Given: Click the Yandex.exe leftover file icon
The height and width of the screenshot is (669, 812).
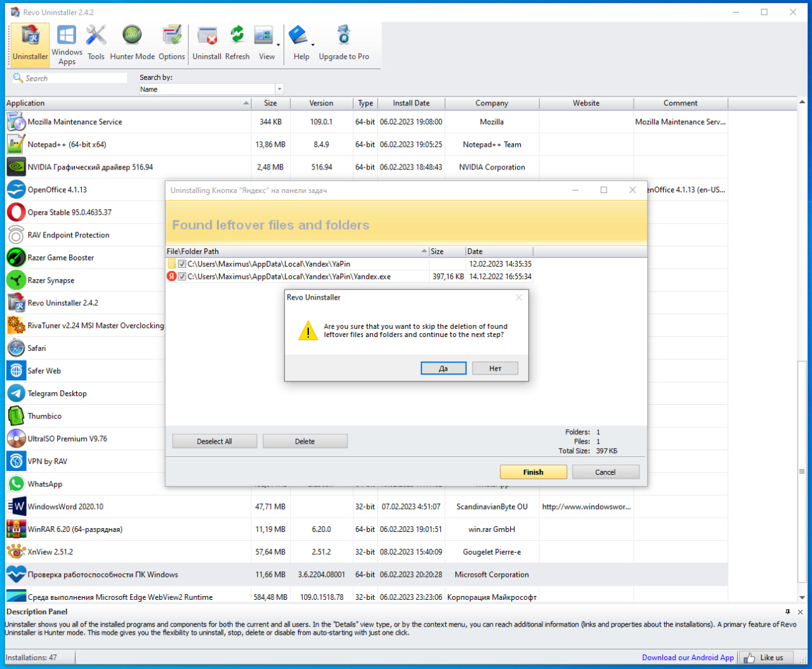Looking at the screenshot, I should tap(171, 277).
